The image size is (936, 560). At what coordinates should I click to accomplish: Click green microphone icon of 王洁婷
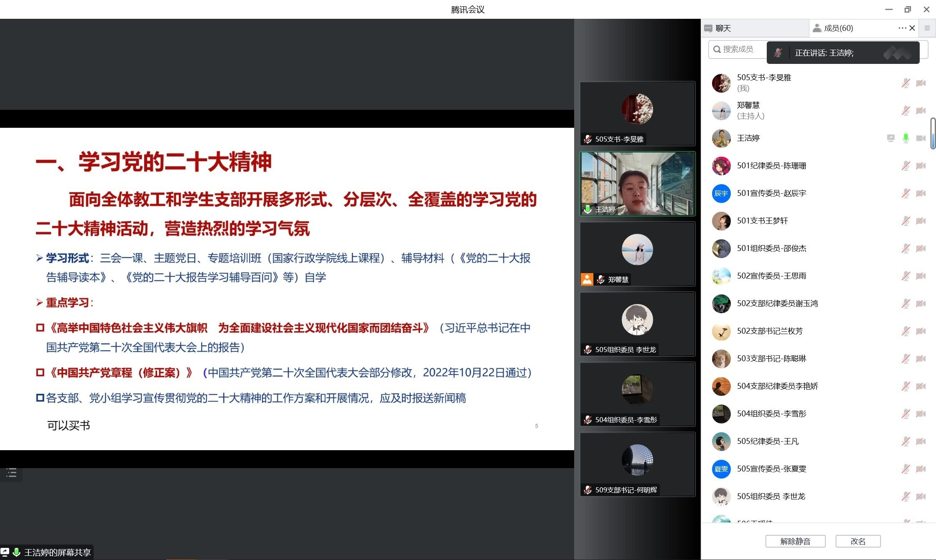click(905, 138)
